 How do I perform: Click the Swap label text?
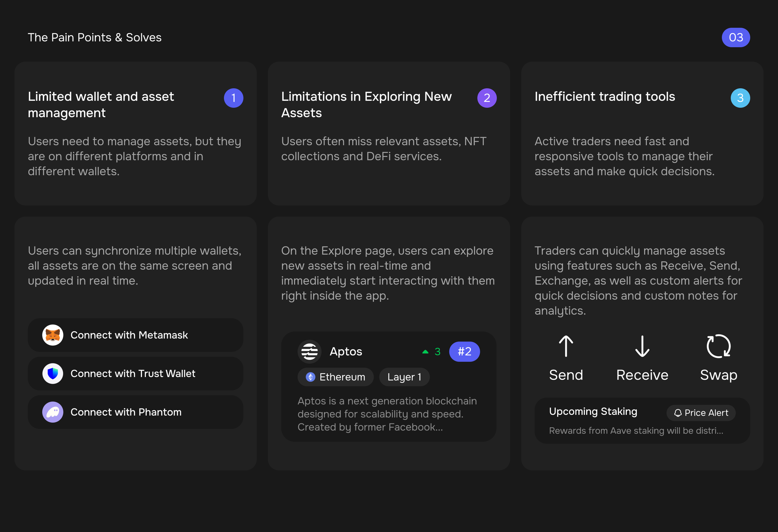point(719,375)
